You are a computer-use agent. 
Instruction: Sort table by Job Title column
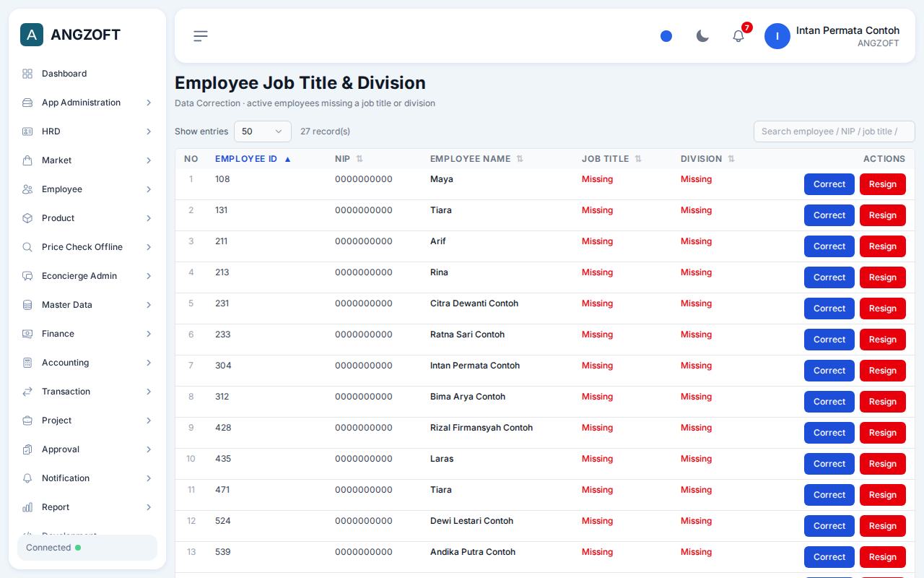click(x=611, y=159)
